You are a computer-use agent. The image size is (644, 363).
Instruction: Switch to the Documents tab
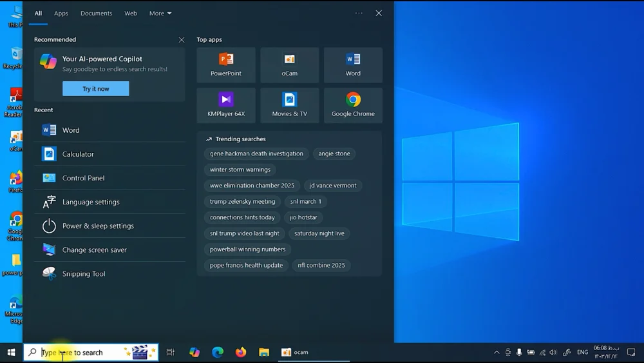[x=96, y=13]
